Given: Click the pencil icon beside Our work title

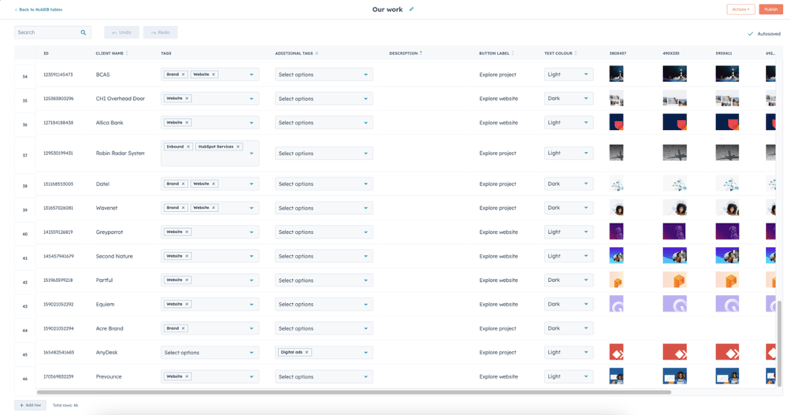Looking at the screenshot, I should click(x=411, y=9).
